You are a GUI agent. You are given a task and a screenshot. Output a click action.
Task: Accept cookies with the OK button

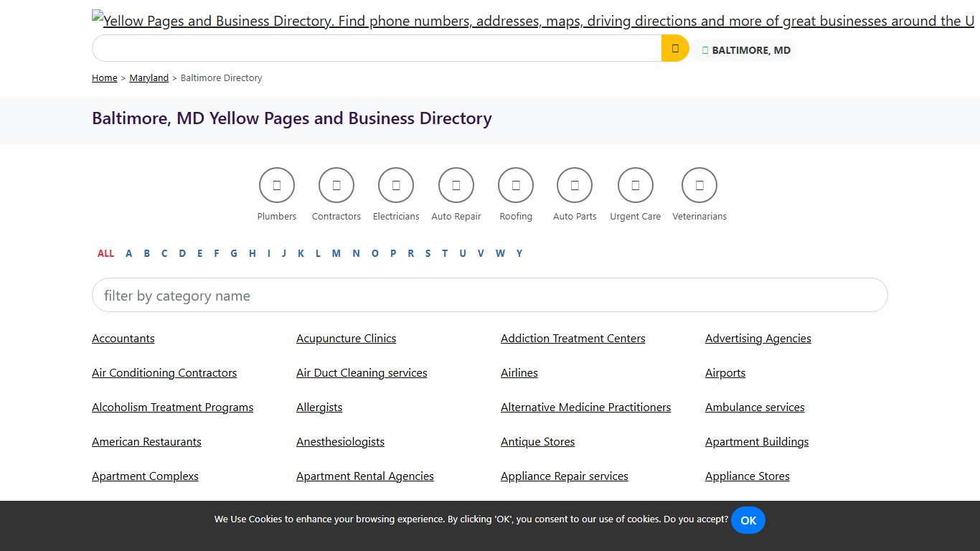[748, 520]
